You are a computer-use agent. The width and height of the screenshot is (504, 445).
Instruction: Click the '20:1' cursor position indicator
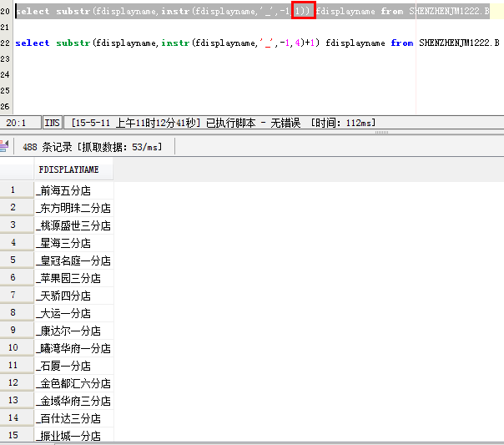[x=16, y=123]
